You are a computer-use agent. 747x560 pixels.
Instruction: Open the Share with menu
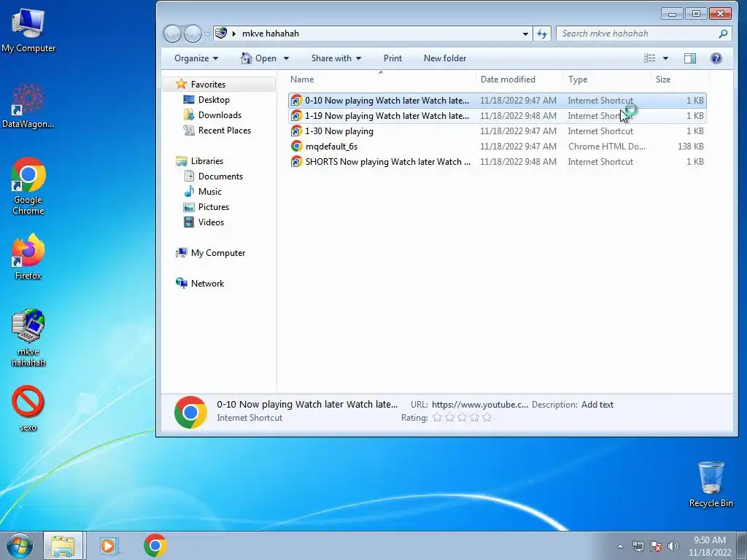336,58
